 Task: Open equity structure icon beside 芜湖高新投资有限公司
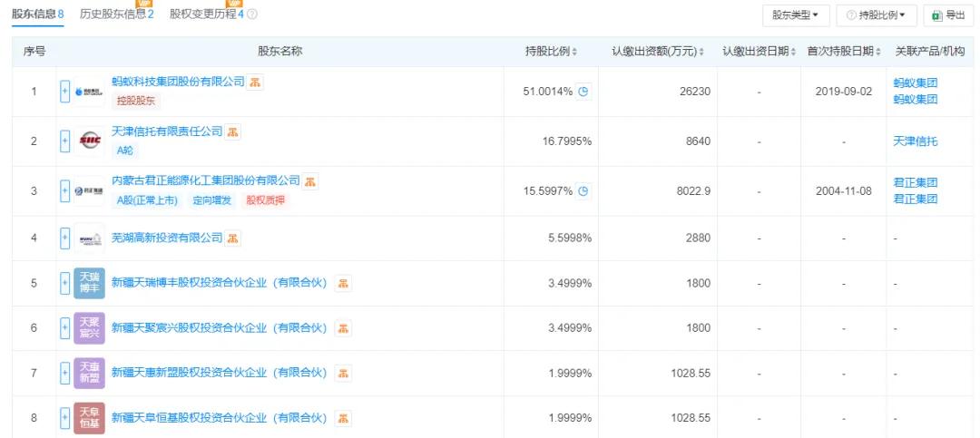[x=232, y=238]
